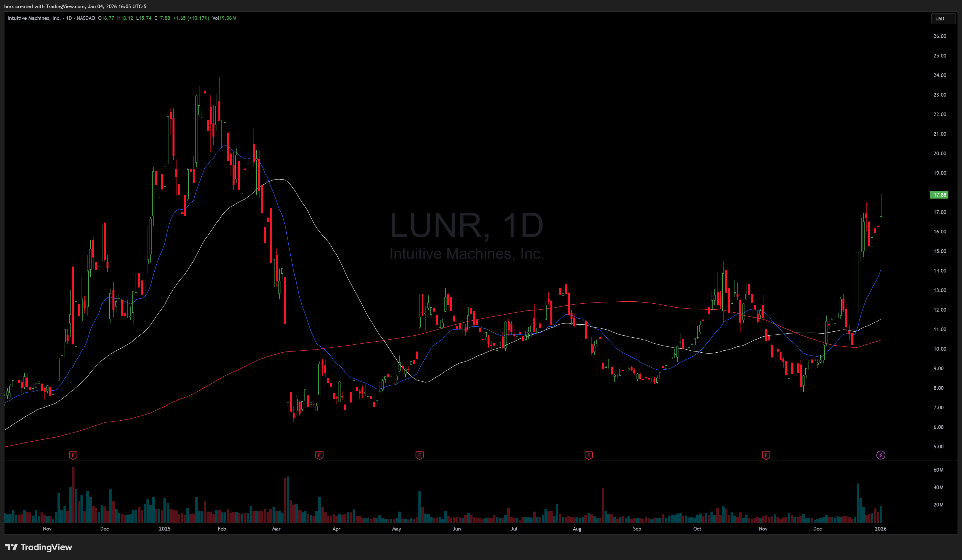Image resolution: width=962 pixels, height=560 pixels.
Task: Click the Vol 19.06M indicator label
Action: (224, 18)
